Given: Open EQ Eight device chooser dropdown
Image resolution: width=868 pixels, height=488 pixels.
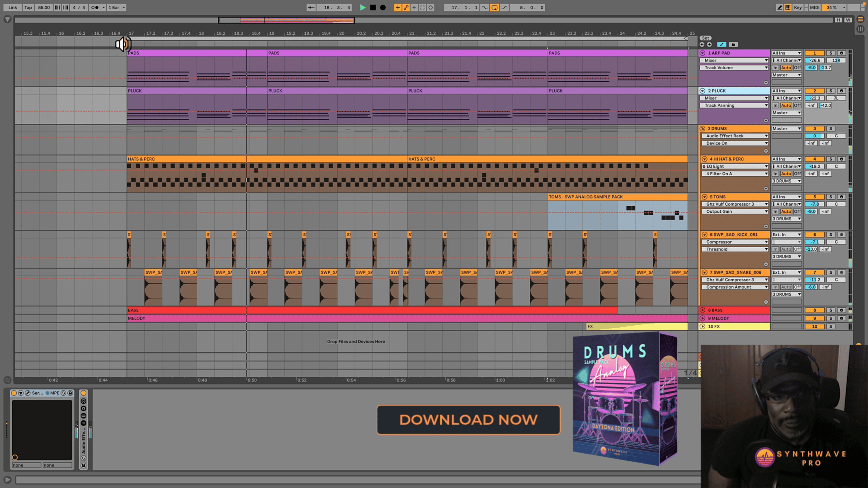Looking at the screenshot, I should pos(735,166).
